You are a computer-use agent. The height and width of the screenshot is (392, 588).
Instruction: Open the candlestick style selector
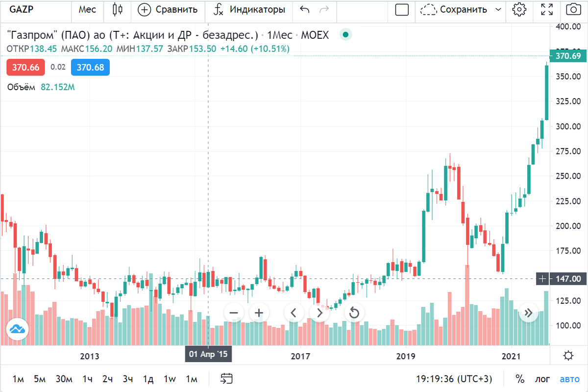[x=116, y=10]
